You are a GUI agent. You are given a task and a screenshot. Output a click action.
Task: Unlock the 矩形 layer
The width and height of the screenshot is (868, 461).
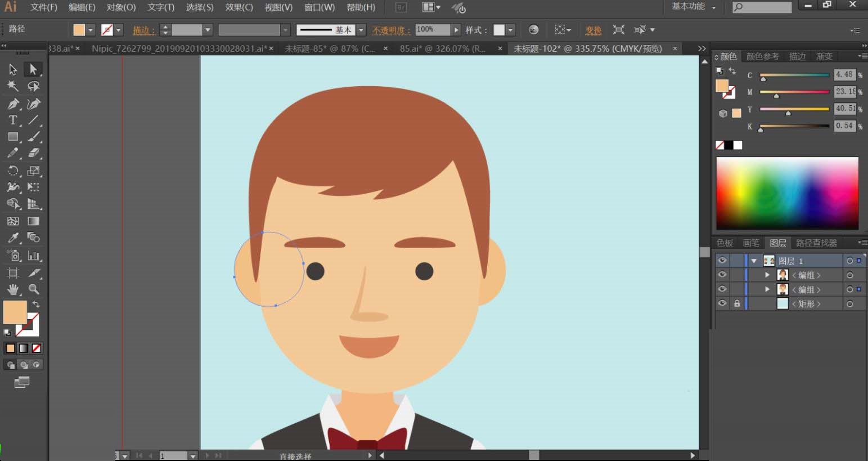pos(737,303)
